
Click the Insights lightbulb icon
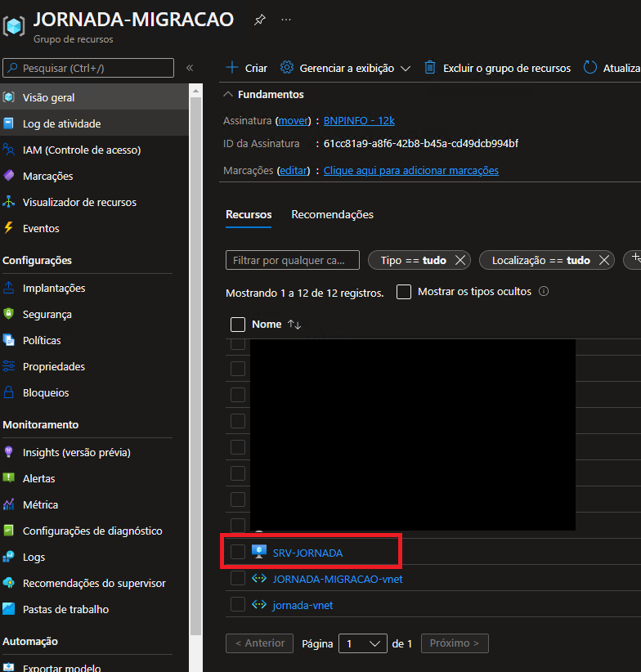point(8,452)
